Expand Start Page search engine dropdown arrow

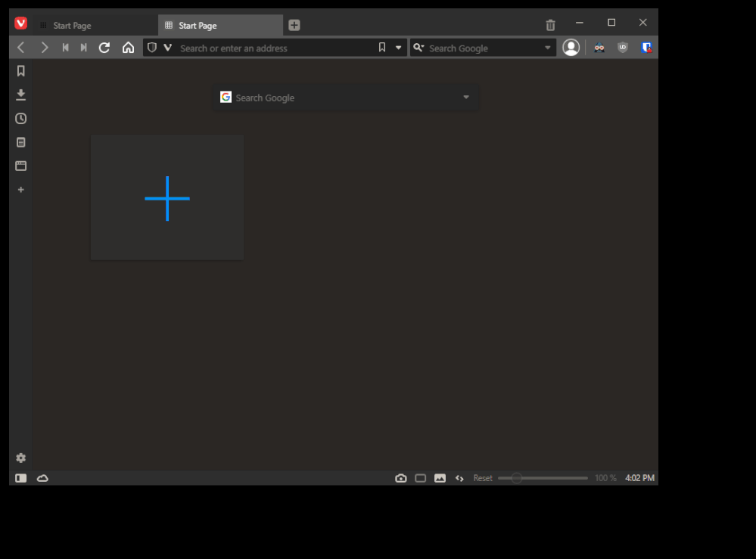click(x=466, y=98)
